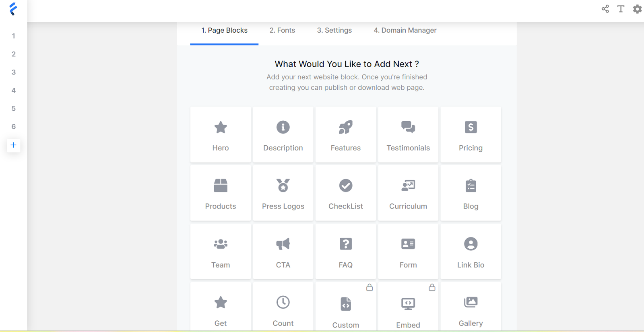
Task: Pick the Curriculum block
Action: [x=408, y=193]
